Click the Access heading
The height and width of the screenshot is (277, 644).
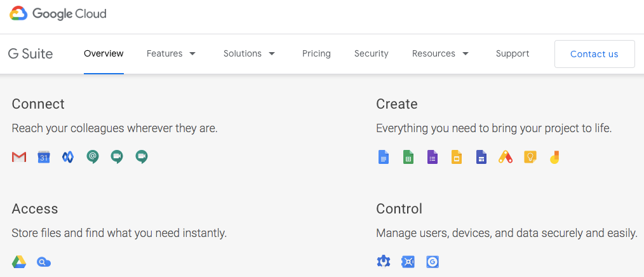click(35, 209)
